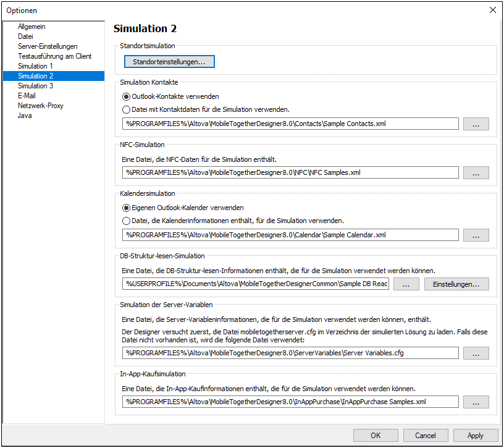Screen dimensions: 504x448
Task: Click the NFC file path field
Action: [290, 172]
